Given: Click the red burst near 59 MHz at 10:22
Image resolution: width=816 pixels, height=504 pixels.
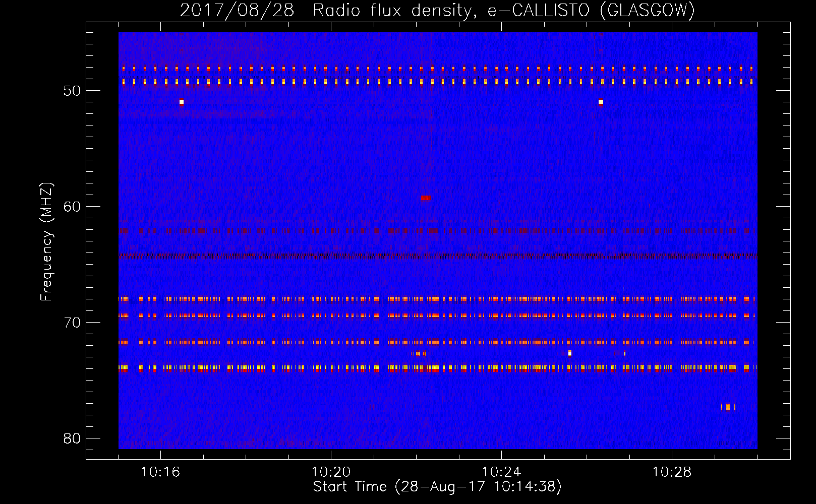Looking at the screenshot, I should (426, 198).
